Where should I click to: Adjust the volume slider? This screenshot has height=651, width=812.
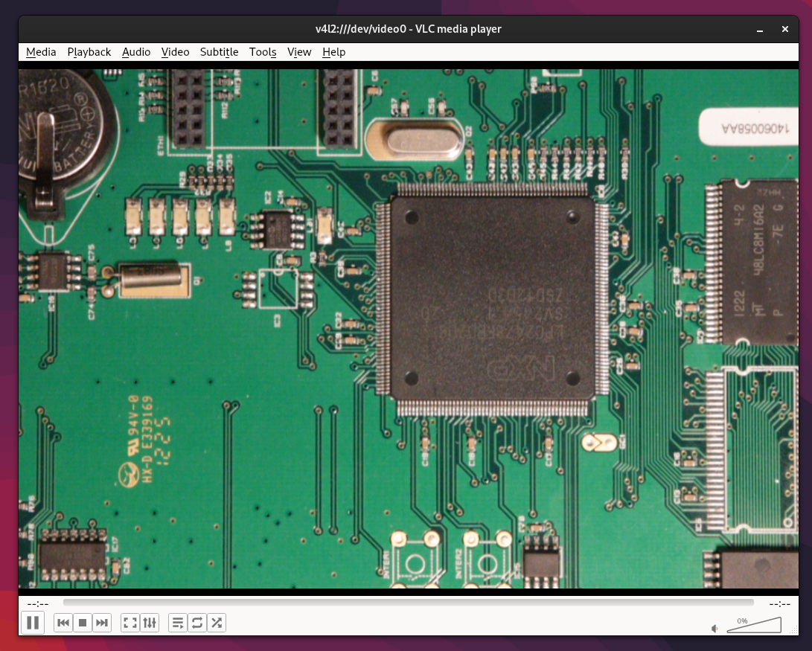click(x=753, y=625)
